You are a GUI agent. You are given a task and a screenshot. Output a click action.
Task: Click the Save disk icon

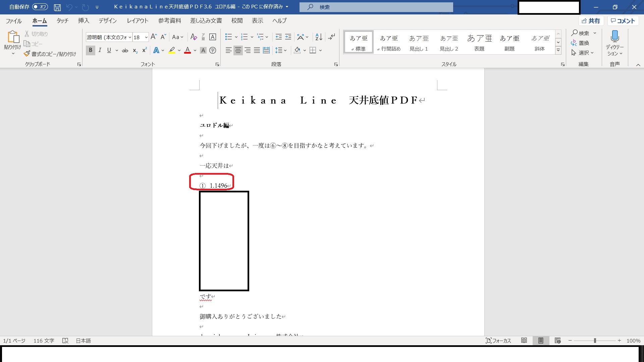click(57, 7)
